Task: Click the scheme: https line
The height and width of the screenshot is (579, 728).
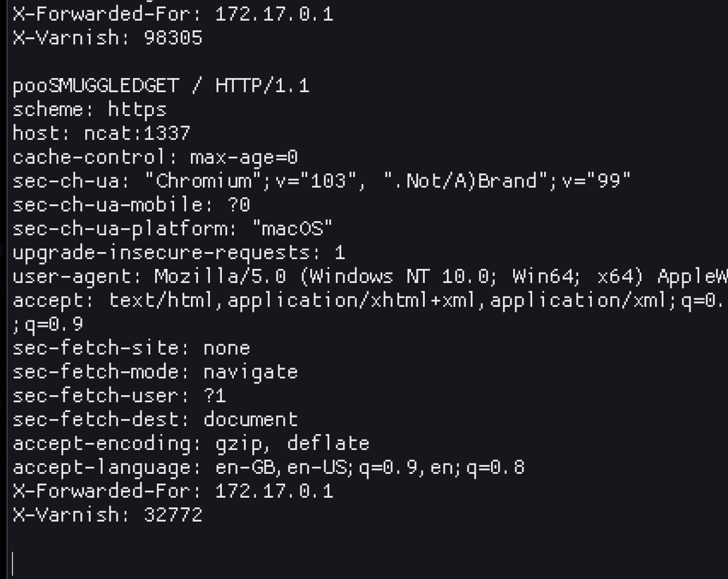Action: click(89, 110)
